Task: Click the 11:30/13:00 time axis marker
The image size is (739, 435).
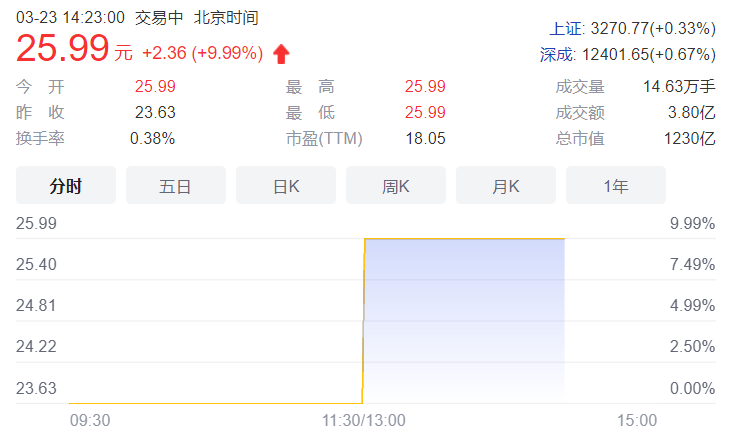Action: (363, 420)
